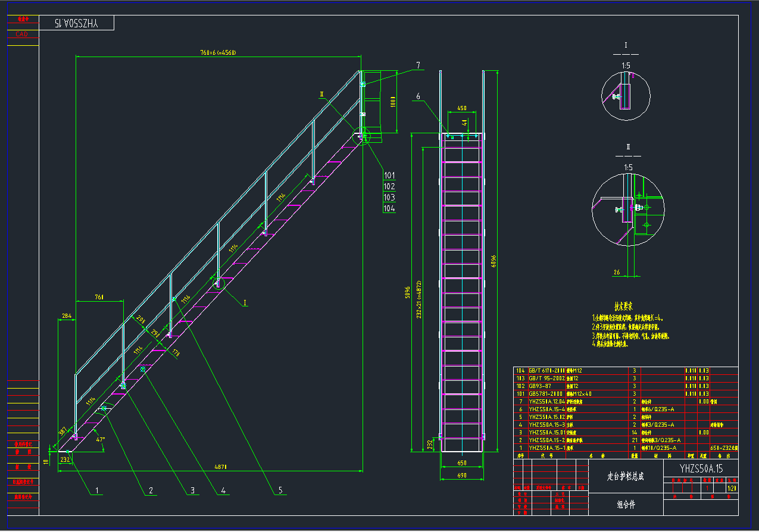Select the "26" dimension under detail II
759x532 pixels.
point(617,272)
